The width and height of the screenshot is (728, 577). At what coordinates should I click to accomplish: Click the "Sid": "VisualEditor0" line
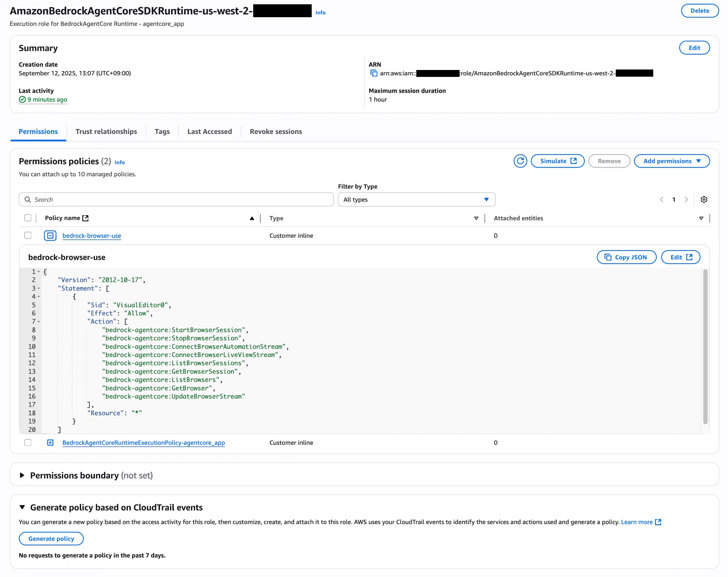pos(129,305)
